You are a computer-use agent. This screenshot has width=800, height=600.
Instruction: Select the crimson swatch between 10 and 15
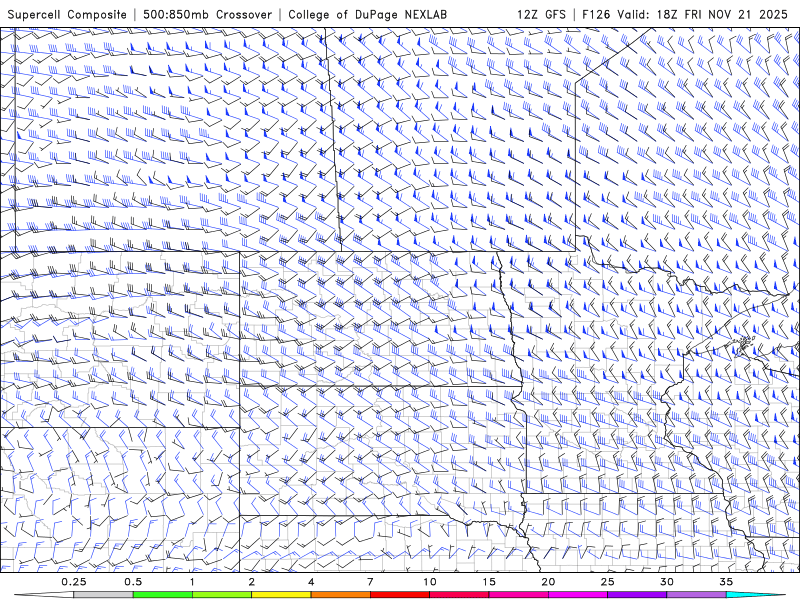coord(459,594)
